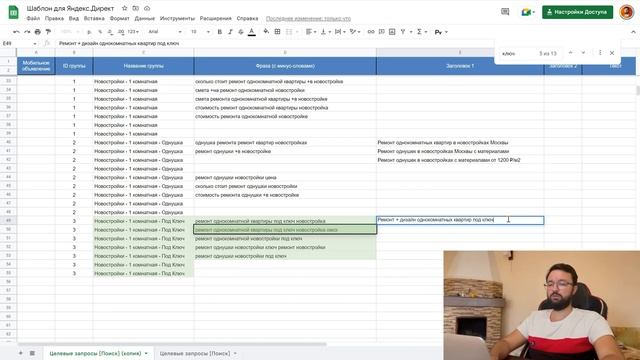The height and width of the screenshot is (360, 640).
Task: Open the fill color picker
Action: coord(266,31)
